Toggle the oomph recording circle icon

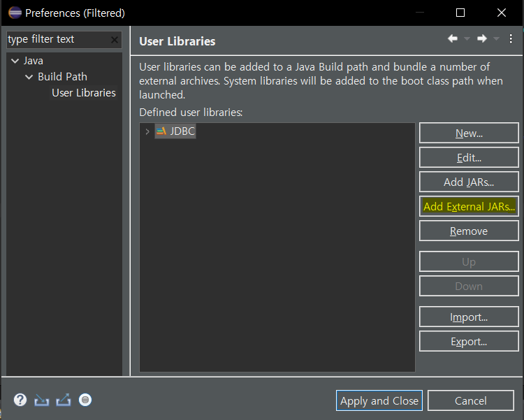coord(85,400)
